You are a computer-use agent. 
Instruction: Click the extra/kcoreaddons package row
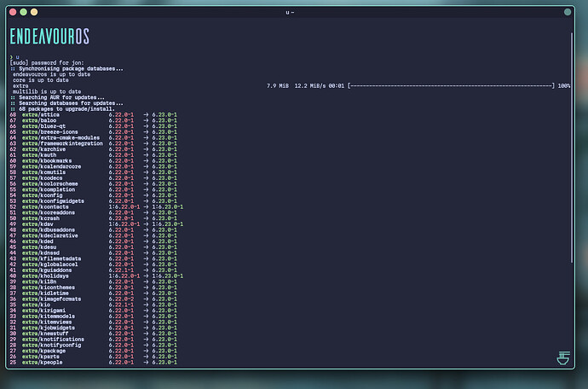pyautogui.click(x=94, y=212)
